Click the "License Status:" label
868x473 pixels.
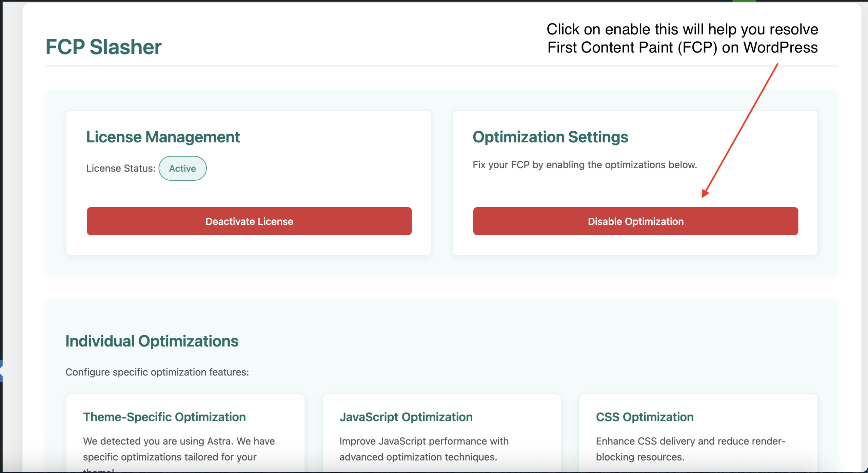pos(121,168)
